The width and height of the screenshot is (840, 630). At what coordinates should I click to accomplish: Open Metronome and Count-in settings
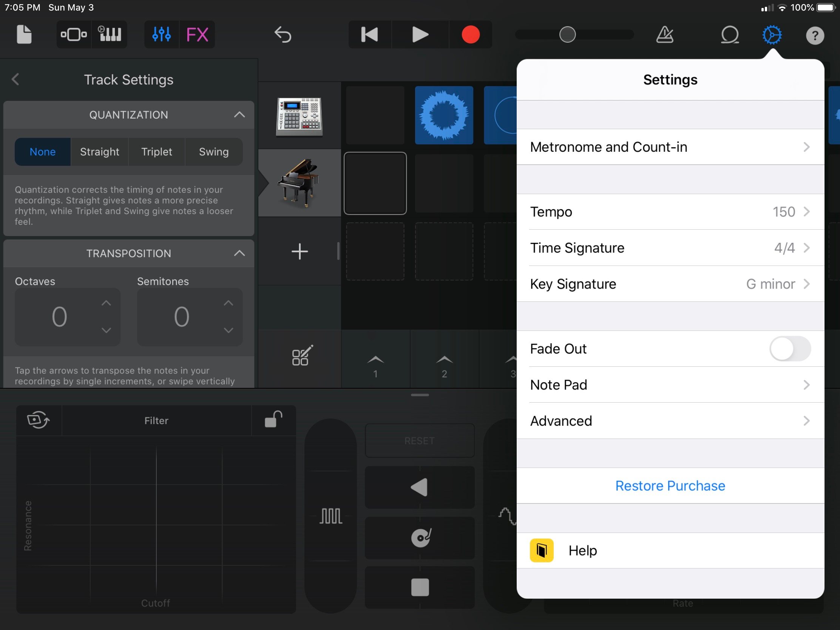tap(670, 147)
